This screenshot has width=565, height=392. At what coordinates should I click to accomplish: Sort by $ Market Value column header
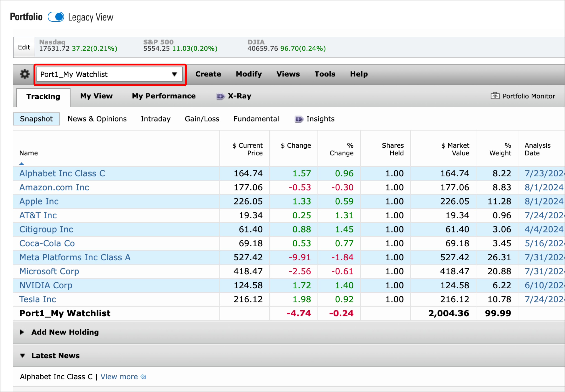coord(455,149)
